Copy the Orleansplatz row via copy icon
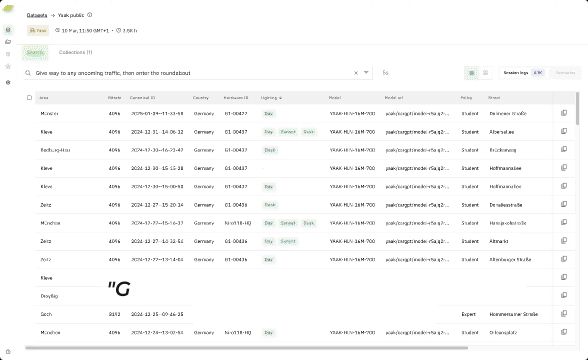This screenshot has height=360, width=588. pos(564,332)
